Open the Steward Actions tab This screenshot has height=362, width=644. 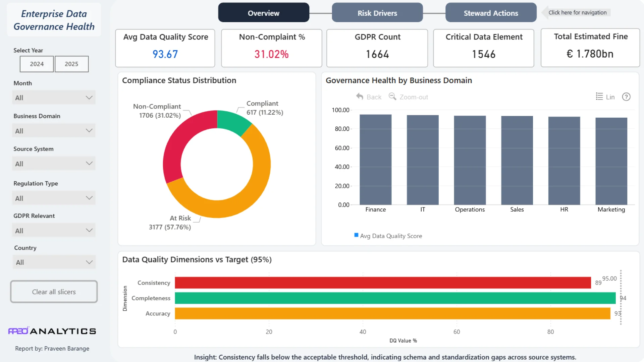tap(491, 13)
